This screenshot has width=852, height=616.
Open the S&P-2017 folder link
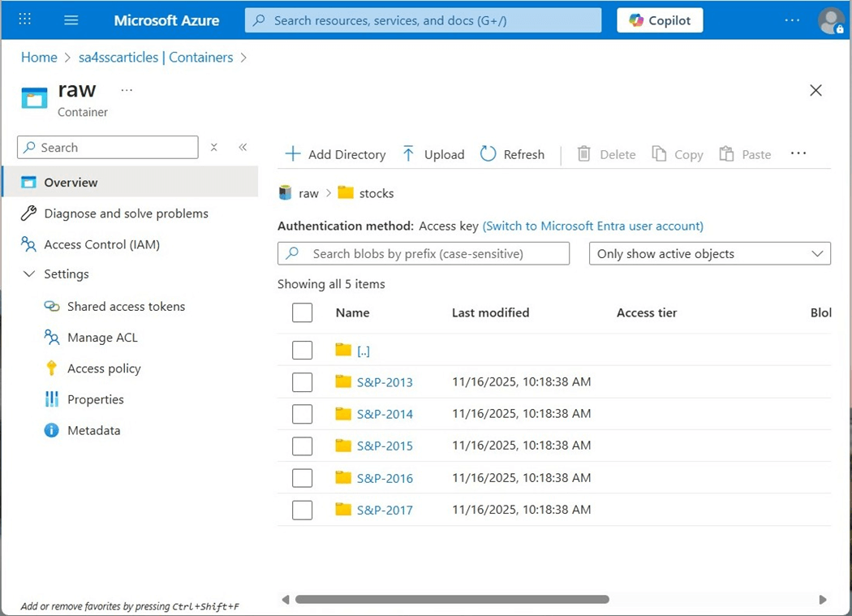[385, 510]
